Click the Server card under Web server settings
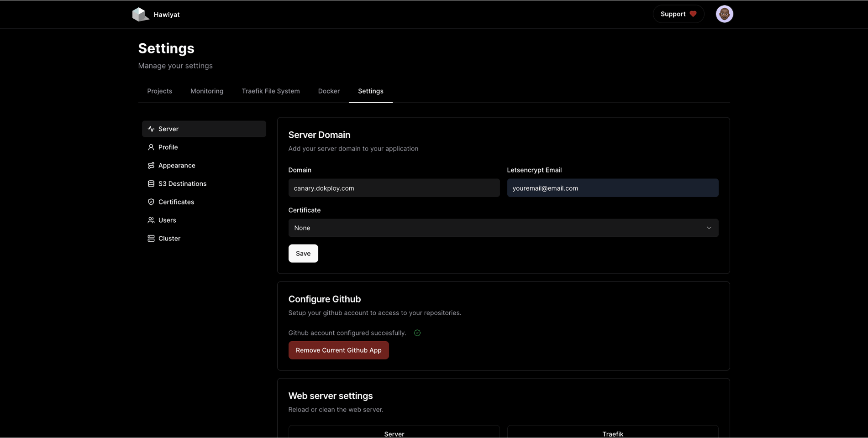Image resolution: width=868 pixels, height=438 pixels. point(394,432)
